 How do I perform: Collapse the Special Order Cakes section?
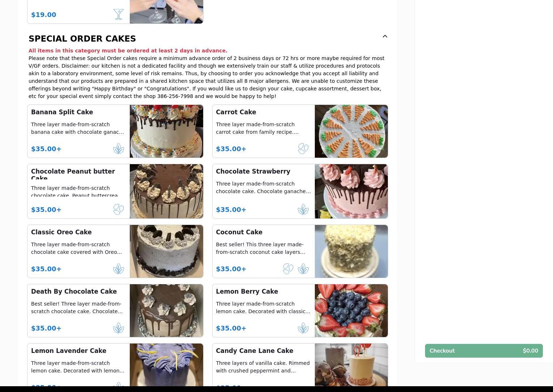pos(385,36)
